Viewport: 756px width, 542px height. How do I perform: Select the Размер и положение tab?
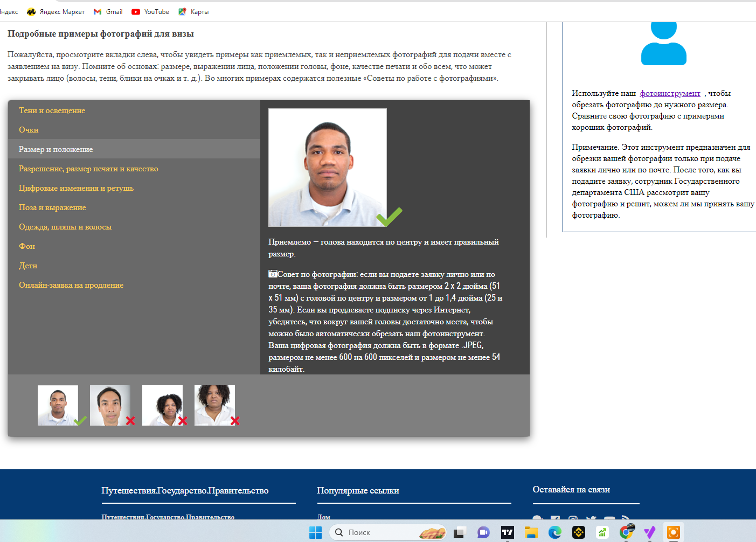[134, 149]
